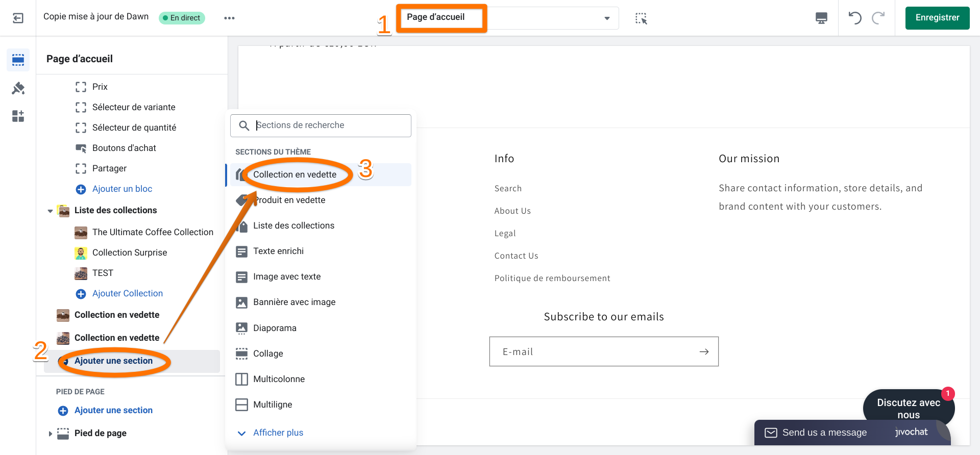The image size is (980, 455).
Task: Open the app embeds icon
Action: [x=18, y=116]
